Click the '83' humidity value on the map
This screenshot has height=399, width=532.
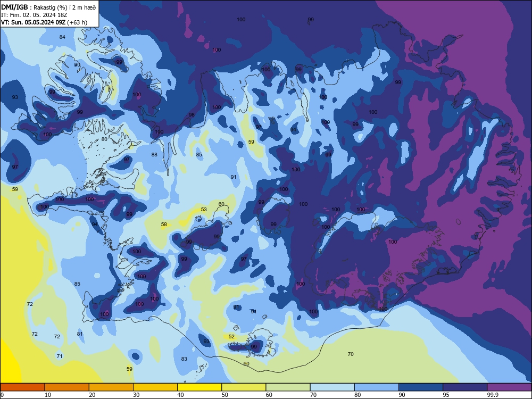(x=184, y=359)
